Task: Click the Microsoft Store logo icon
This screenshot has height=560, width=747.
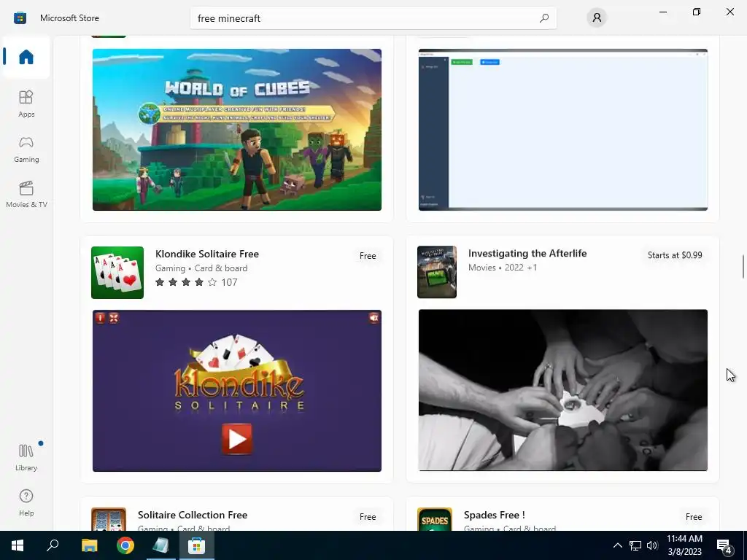Action: point(20,18)
